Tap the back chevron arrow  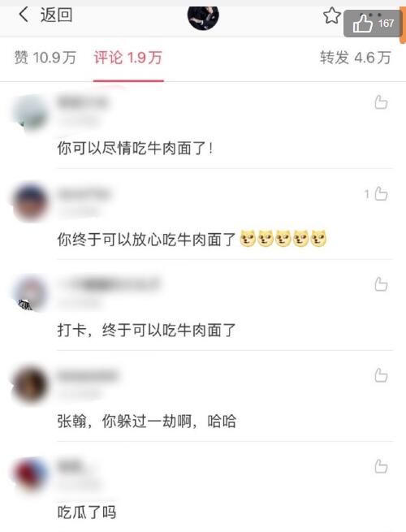pyautogui.click(x=24, y=15)
